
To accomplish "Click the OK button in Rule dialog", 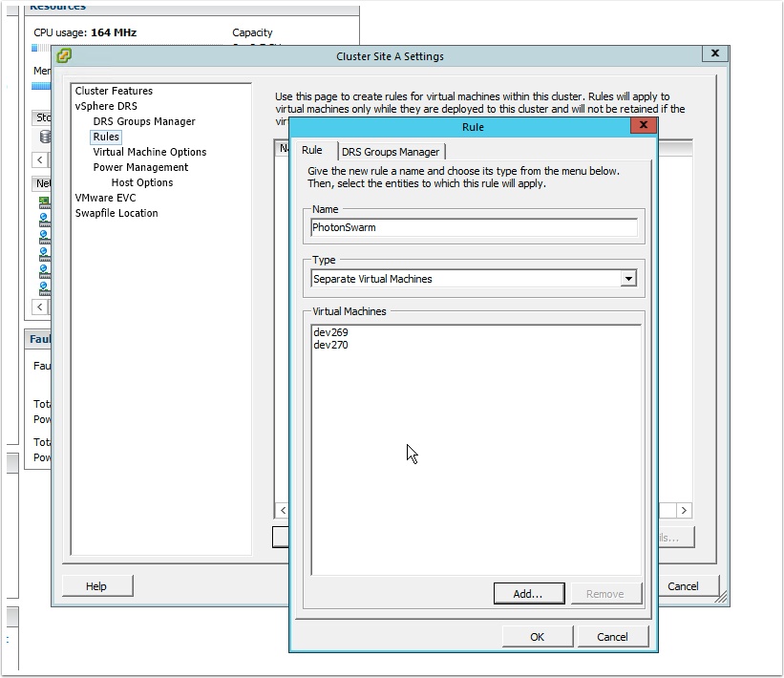I will click(537, 637).
